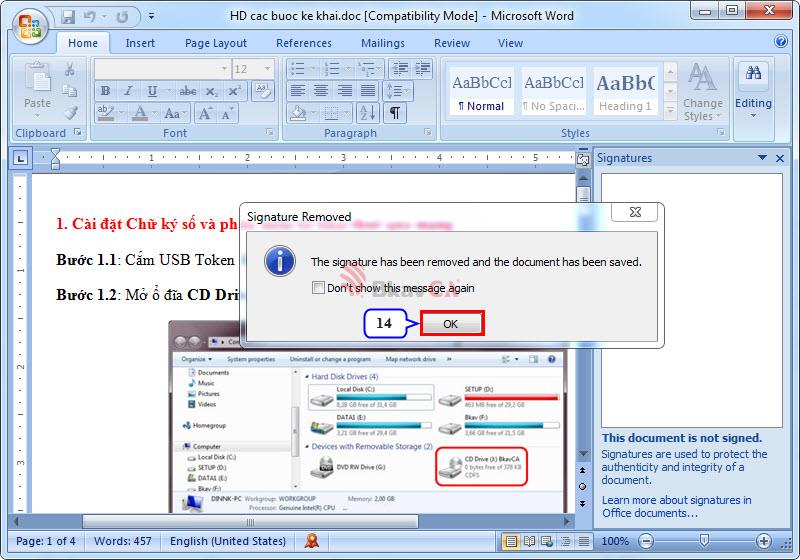
Task: Click the Office button logo
Action: [x=28, y=28]
